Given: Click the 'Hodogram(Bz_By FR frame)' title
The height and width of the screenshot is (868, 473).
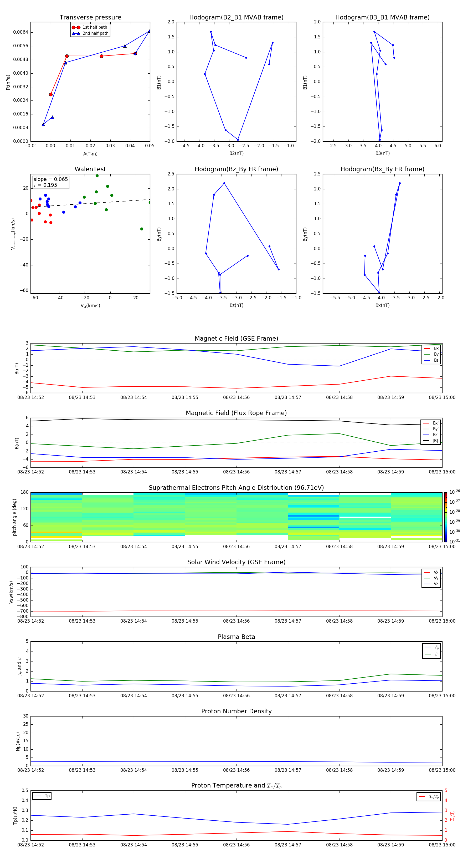Looking at the screenshot, I should [x=236, y=169].
